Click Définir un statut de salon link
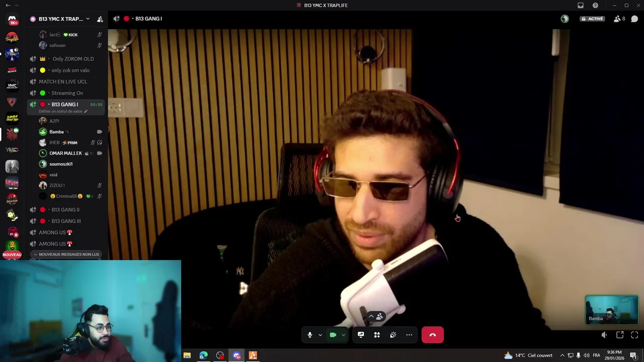 pyautogui.click(x=63, y=111)
